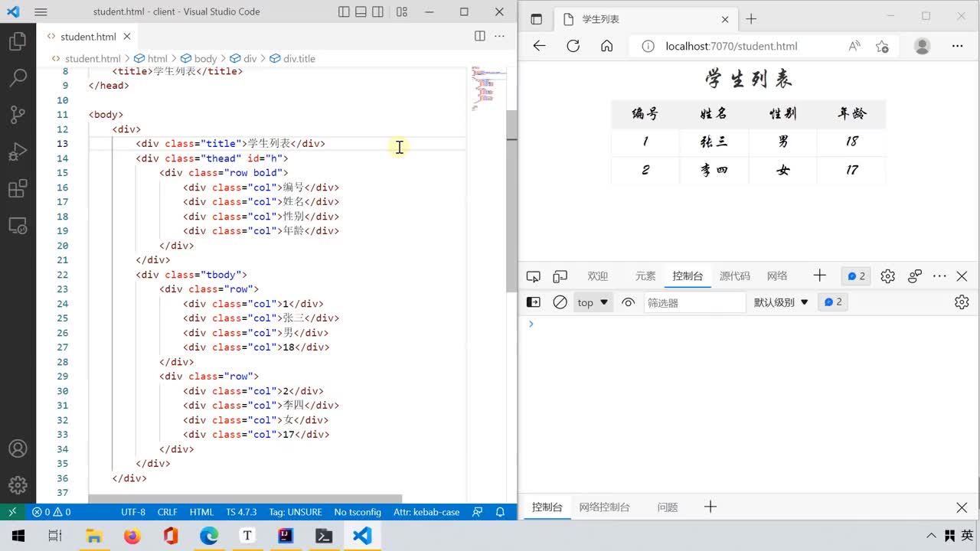Image resolution: width=980 pixels, height=551 pixels.
Task: Select the body breadcrumb item
Action: 199,58
